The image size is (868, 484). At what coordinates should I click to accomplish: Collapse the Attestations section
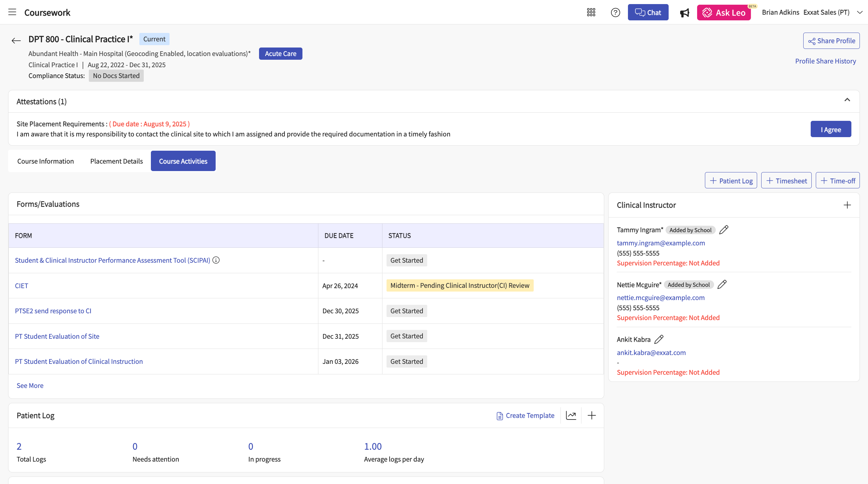tap(847, 100)
